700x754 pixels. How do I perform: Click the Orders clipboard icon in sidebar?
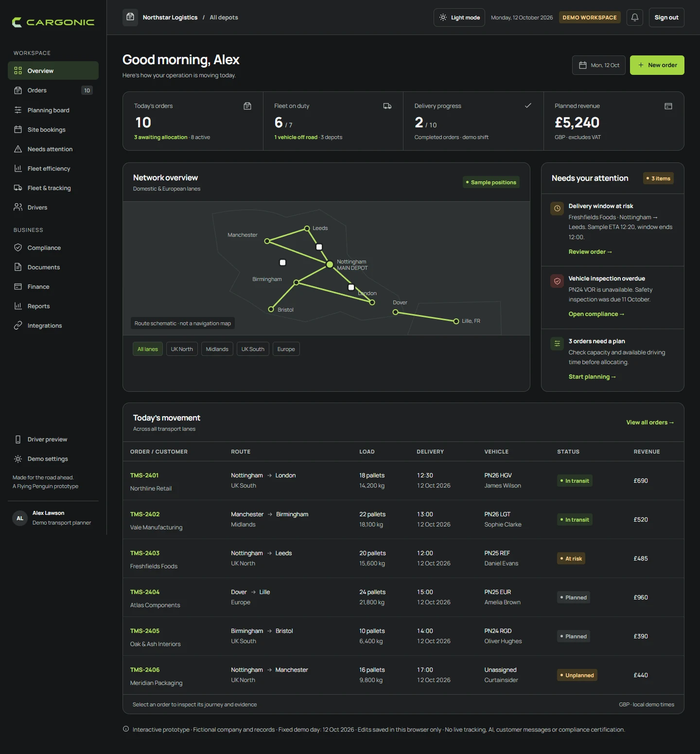coord(18,90)
